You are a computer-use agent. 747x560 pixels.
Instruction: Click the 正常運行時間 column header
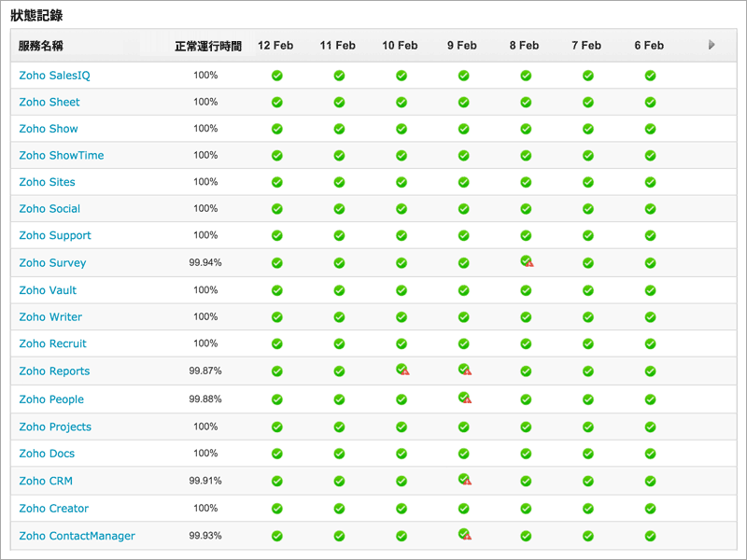pyautogui.click(x=208, y=46)
